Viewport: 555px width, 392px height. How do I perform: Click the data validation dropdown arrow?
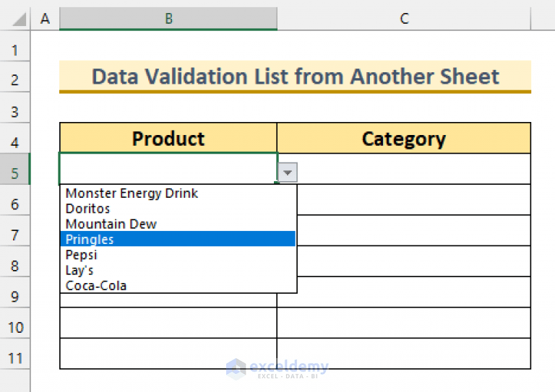tap(288, 173)
